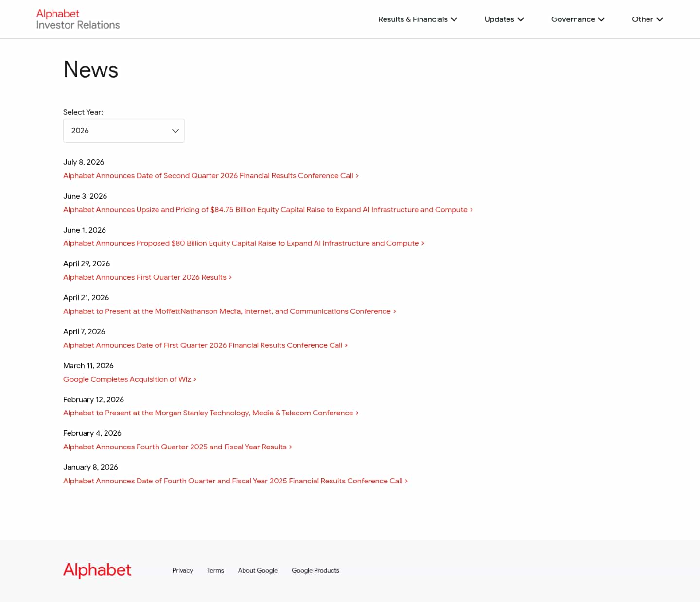Viewport: 700px width, 602px height.
Task: Click the About Google footer link
Action: tap(258, 570)
